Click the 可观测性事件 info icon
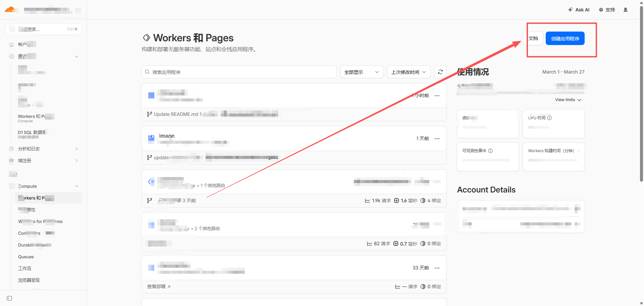This screenshot has height=306, width=644. (490, 151)
